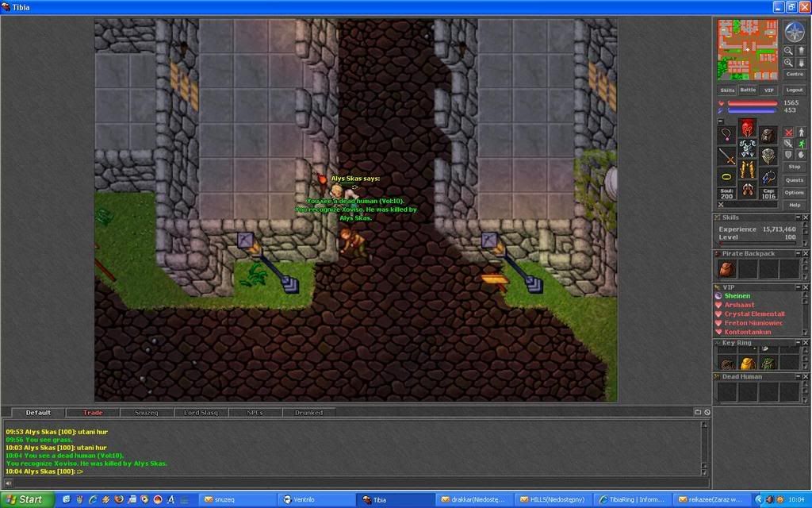Screen dimensions: 812x508
Task: Click the blue mana bar
Action: point(753,110)
